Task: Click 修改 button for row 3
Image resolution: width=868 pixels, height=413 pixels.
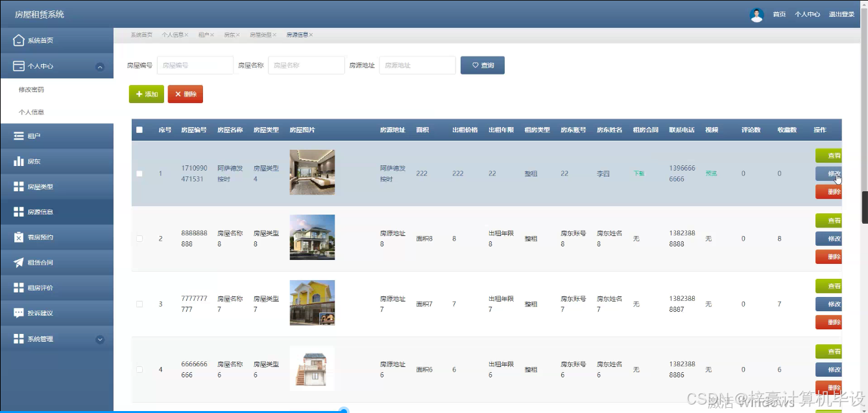Action: (x=829, y=304)
